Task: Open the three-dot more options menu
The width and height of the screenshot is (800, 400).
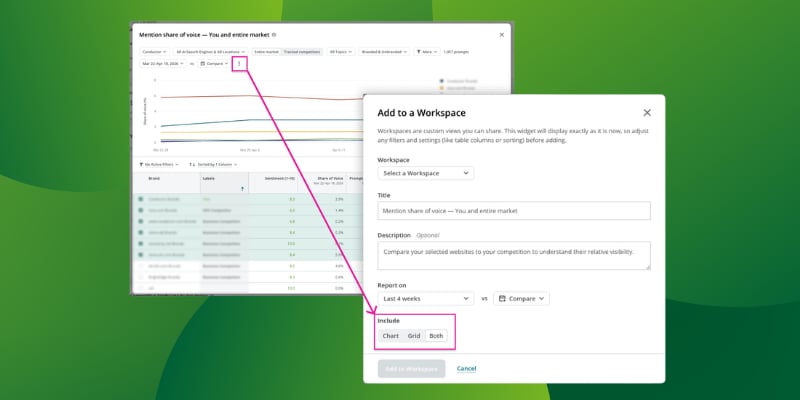Action: (x=239, y=64)
